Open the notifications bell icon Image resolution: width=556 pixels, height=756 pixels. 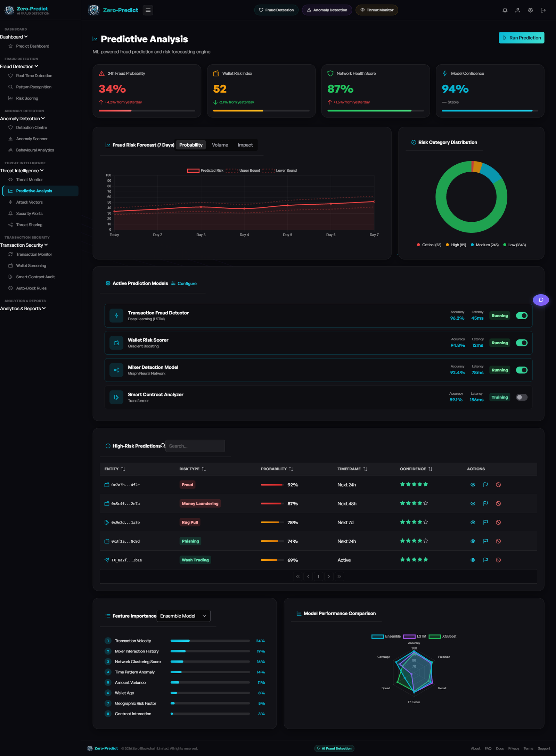(x=505, y=10)
